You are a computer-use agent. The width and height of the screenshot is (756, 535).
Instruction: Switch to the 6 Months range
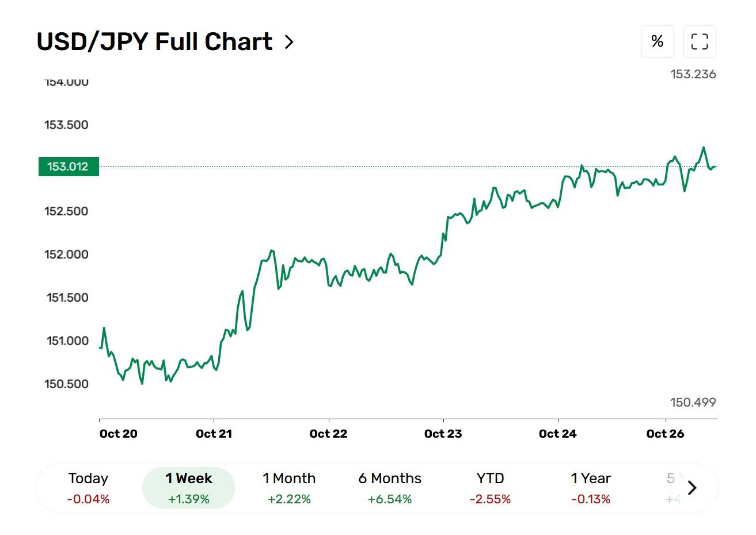tap(390, 488)
